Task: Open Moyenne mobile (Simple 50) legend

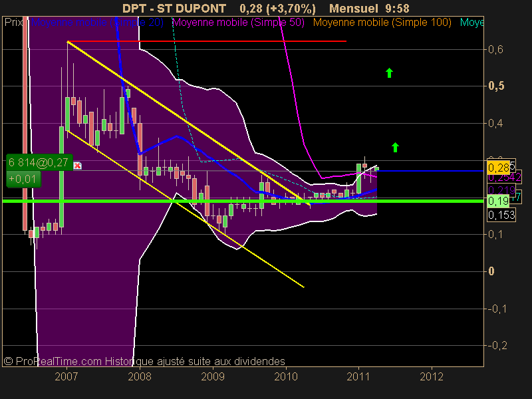Action: click(239, 23)
